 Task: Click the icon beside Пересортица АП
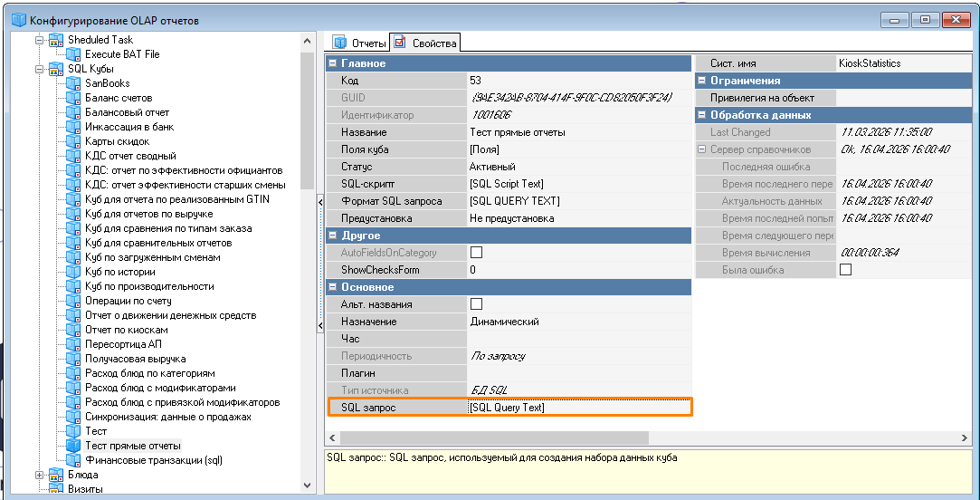point(73,344)
